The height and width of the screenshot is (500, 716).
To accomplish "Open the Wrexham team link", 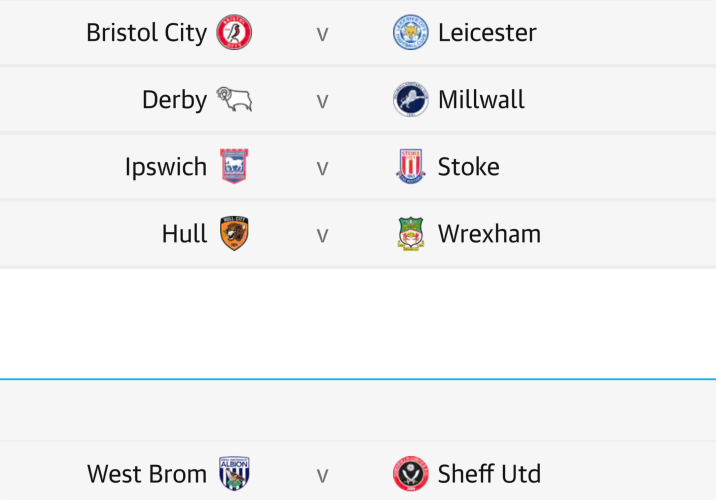I will click(489, 234).
